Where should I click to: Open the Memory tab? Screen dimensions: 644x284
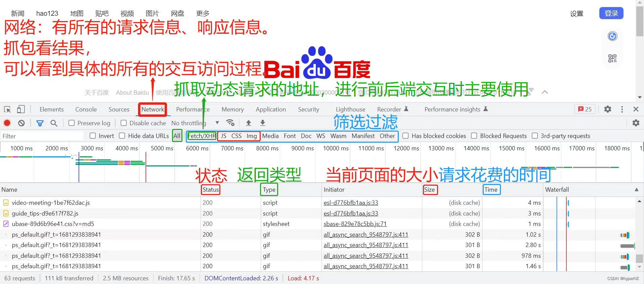(x=232, y=109)
